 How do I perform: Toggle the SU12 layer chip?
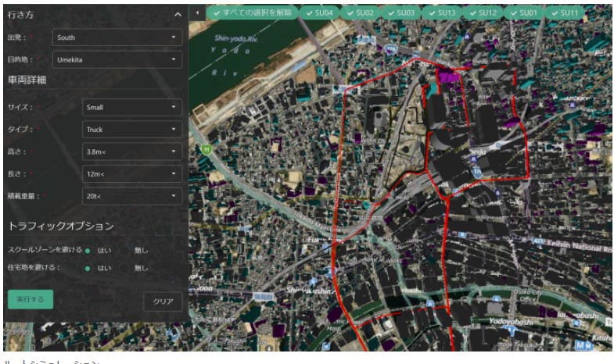[483, 13]
